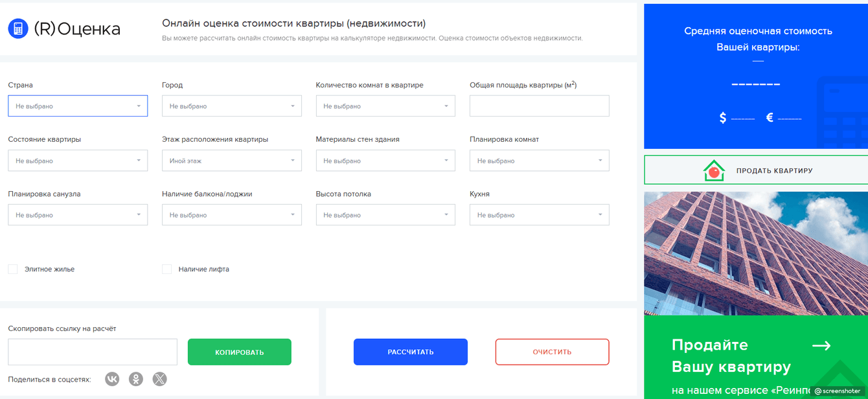Expand Материалы стен здания dropdown
Screen dimensions: 868x399
click(x=385, y=161)
